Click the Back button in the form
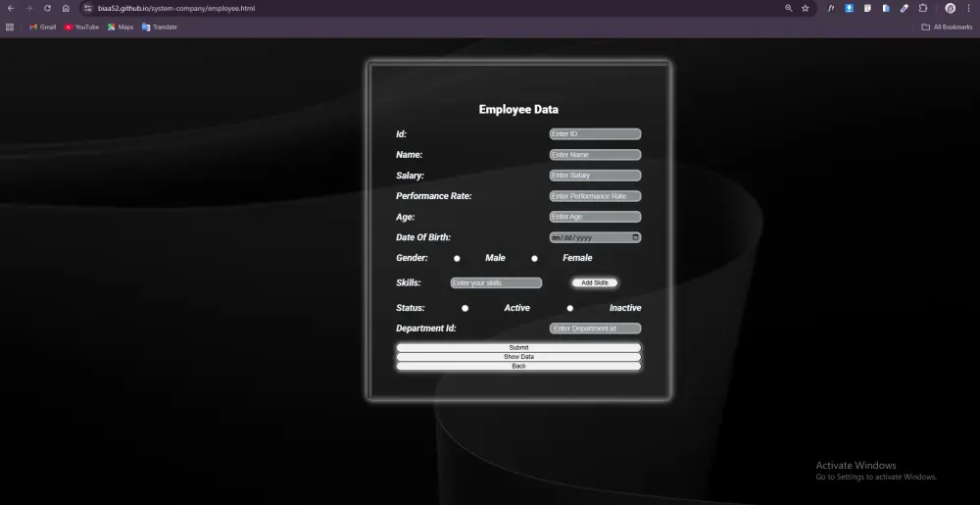The image size is (980, 505). click(518, 367)
